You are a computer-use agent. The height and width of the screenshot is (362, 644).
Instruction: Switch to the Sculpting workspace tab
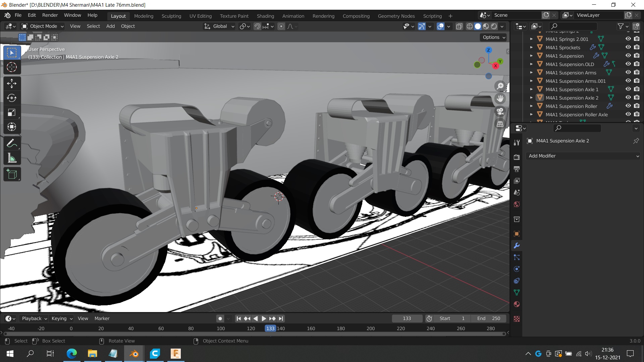point(171,16)
